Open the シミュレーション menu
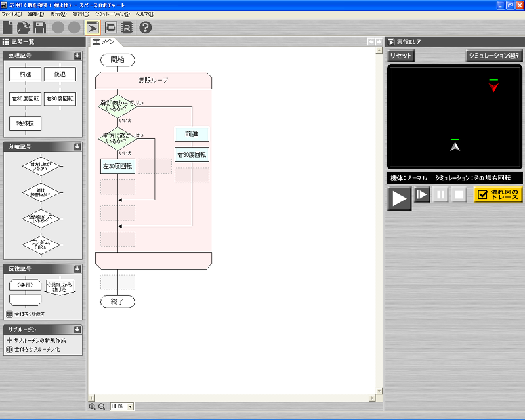This screenshot has height=420, width=525. [113, 14]
